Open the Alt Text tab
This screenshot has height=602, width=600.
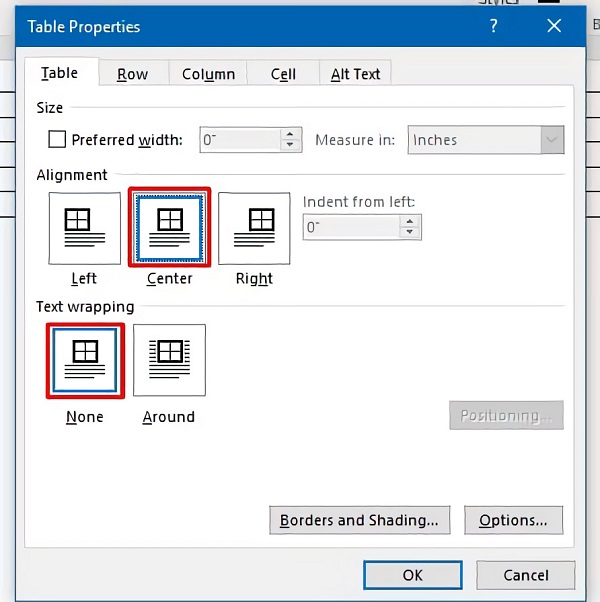[356, 74]
